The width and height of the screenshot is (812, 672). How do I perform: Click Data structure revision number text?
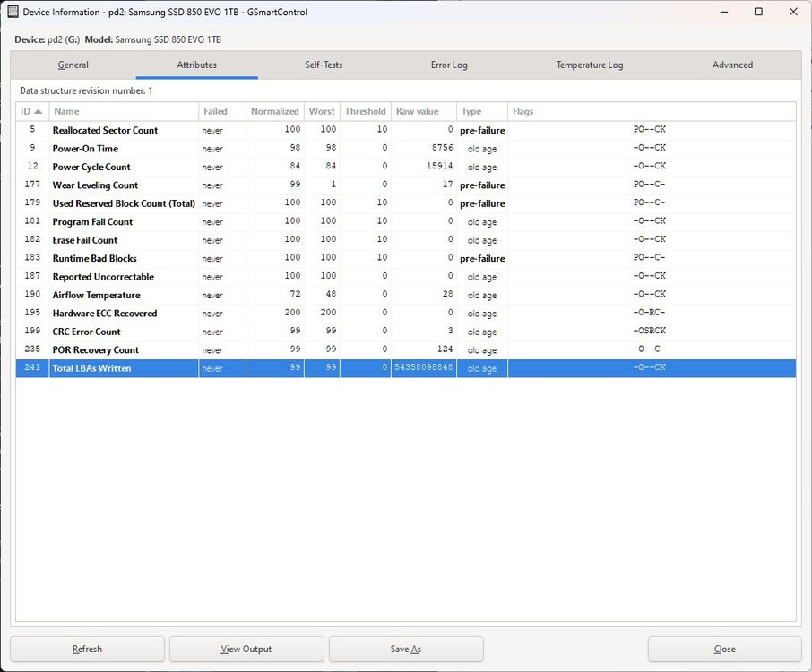[86, 90]
